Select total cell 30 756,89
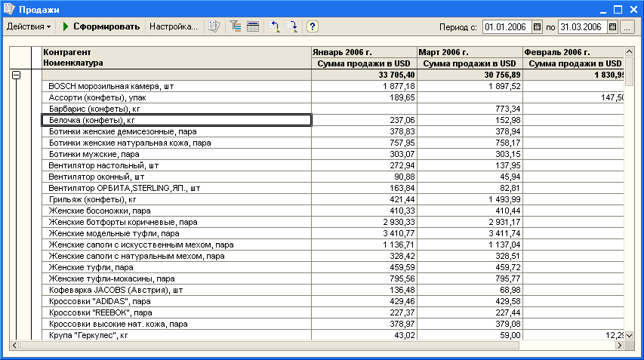The image size is (644, 360). pos(470,75)
